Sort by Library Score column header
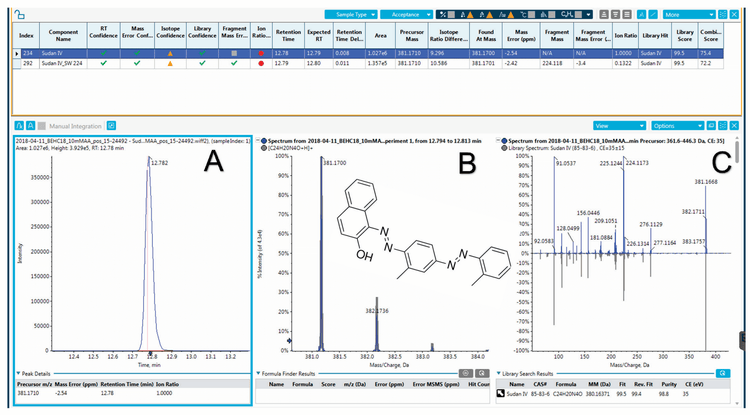Screen dimensions: 750x415 click(684, 38)
